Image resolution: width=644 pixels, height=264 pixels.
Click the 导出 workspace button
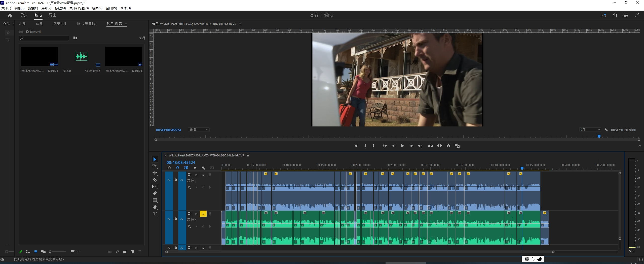point(53,15)
